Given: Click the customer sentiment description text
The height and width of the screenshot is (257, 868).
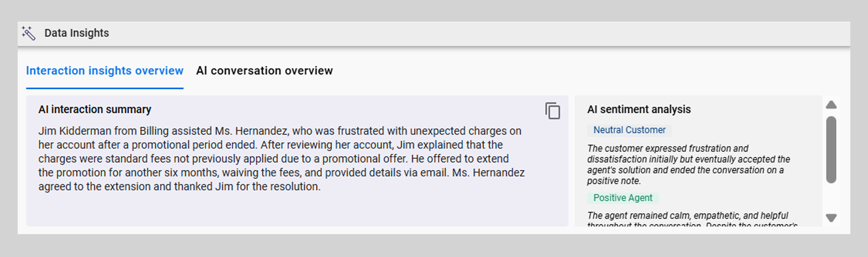Looking at the screenshot, I should tap(689, 165).
